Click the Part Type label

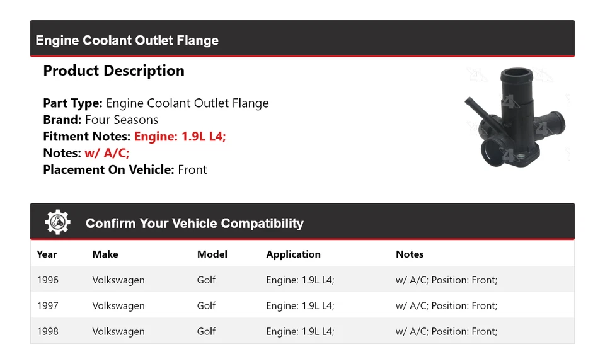tap(72, 103)
